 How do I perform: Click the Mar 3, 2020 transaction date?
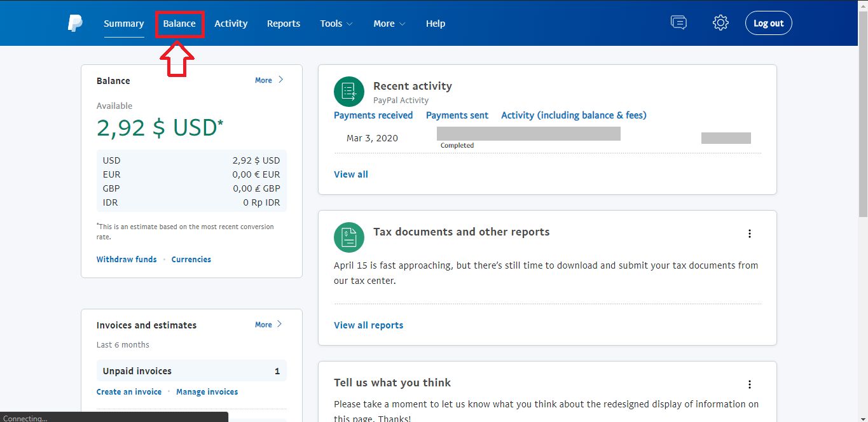pos(372,138)
